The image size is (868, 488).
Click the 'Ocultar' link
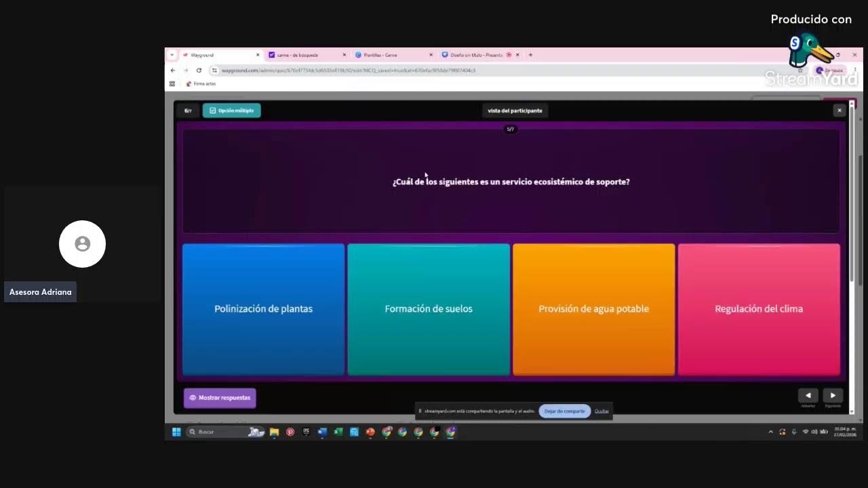pos(601,411)
